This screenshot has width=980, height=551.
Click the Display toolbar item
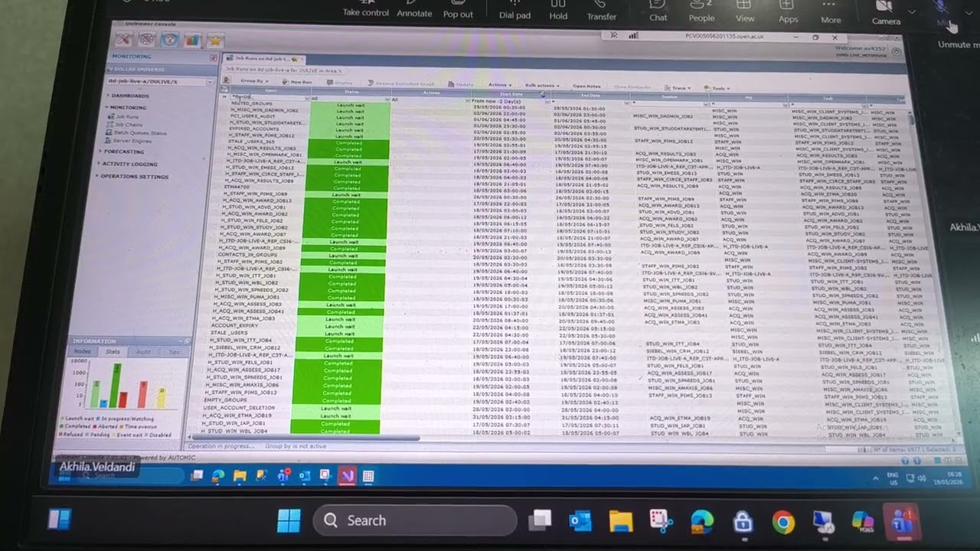[340, 83]
